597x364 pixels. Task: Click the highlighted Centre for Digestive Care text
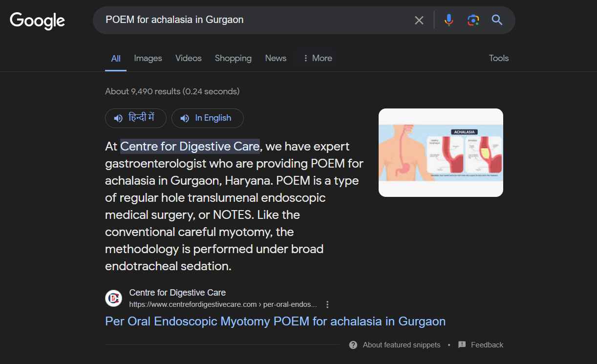[190, 147]
